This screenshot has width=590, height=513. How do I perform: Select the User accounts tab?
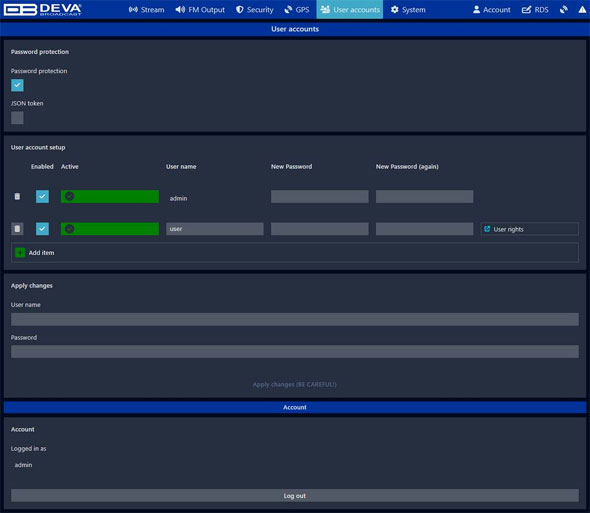pos(350,9)
